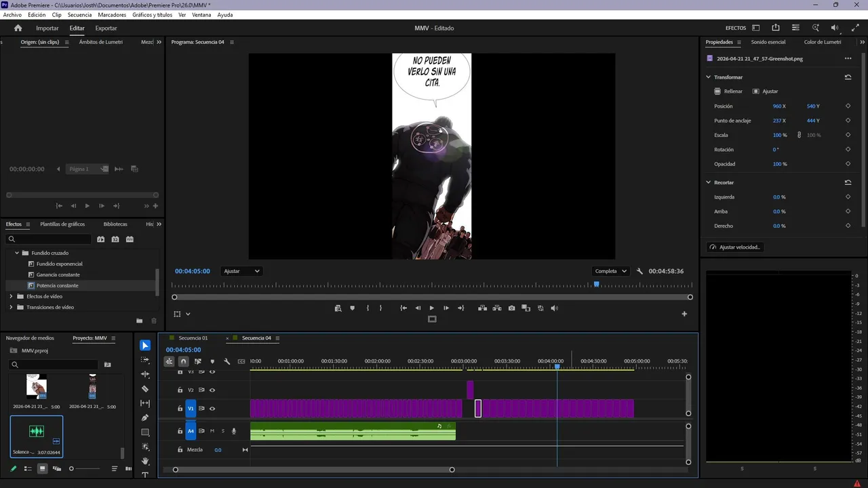868x488 pixels.
Task: Open Program monitor settings wrench
Action: (639, 271)
